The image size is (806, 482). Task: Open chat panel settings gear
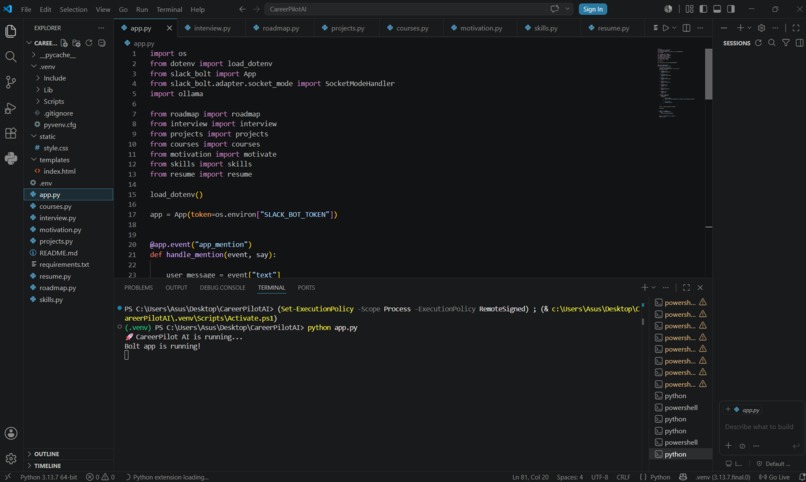(x=761, y=28)
